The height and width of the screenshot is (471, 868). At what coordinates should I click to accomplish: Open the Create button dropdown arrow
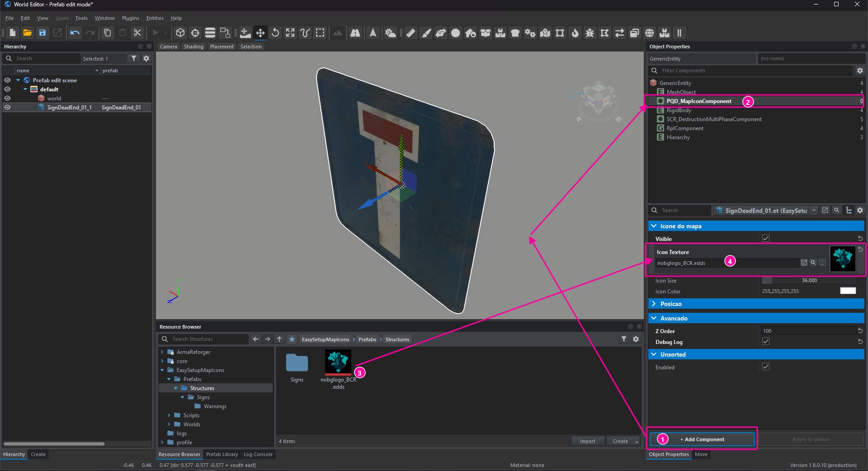(637, 441)
